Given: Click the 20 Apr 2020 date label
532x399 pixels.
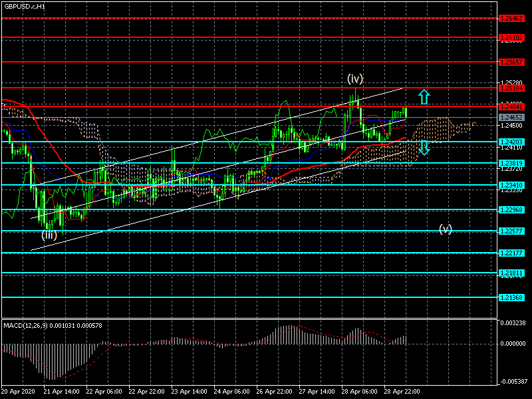Looking at the screenshot, I should 18,392.
